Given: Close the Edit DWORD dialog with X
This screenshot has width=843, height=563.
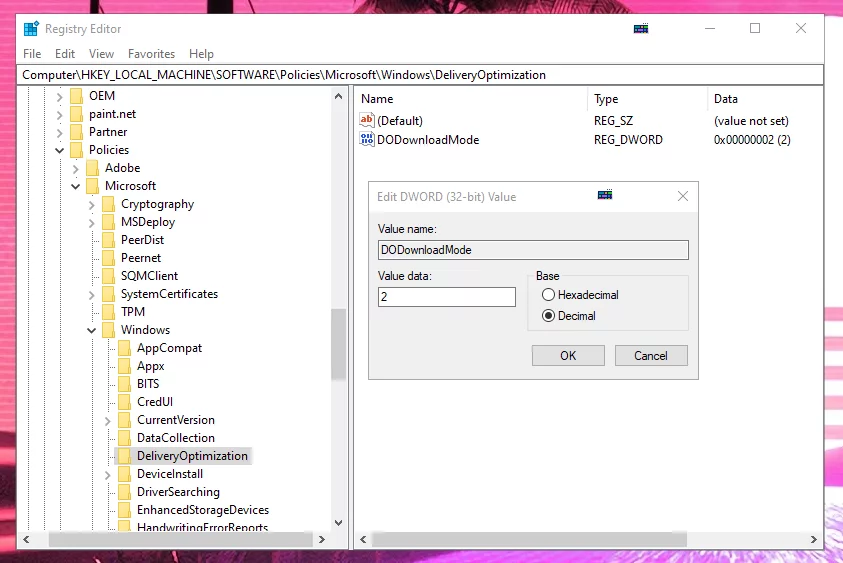Looking at the screenshot, I should [x=683, y=196].
